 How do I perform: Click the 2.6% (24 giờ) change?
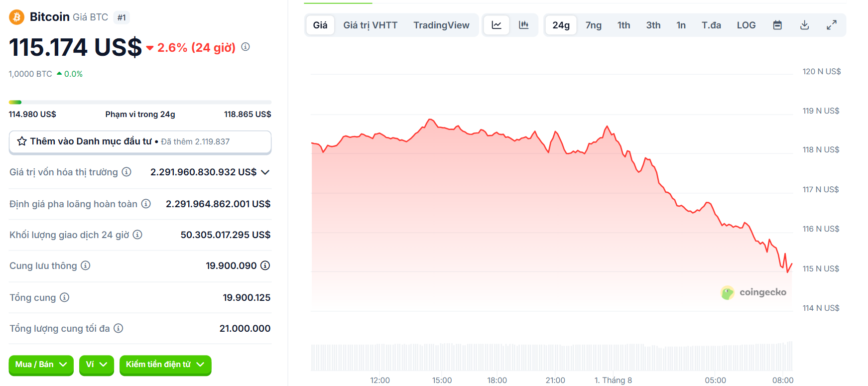click(x=191, y=47)
